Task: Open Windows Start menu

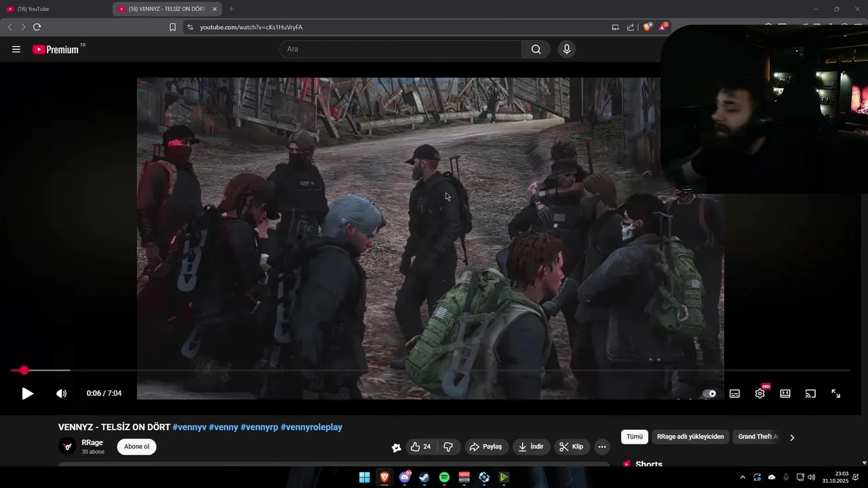Action: pyautogui.click(x=364, y=477)
